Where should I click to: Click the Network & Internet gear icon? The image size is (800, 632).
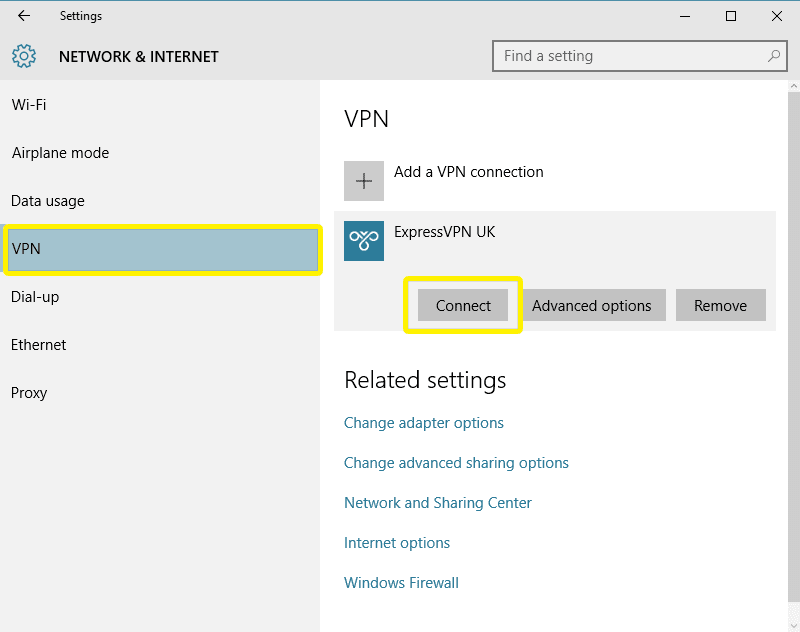click(24, 56)
